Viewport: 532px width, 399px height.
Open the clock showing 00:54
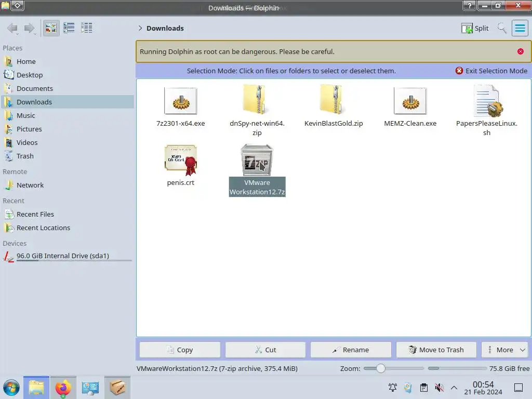pyautogui.click(x=483, y=388)
